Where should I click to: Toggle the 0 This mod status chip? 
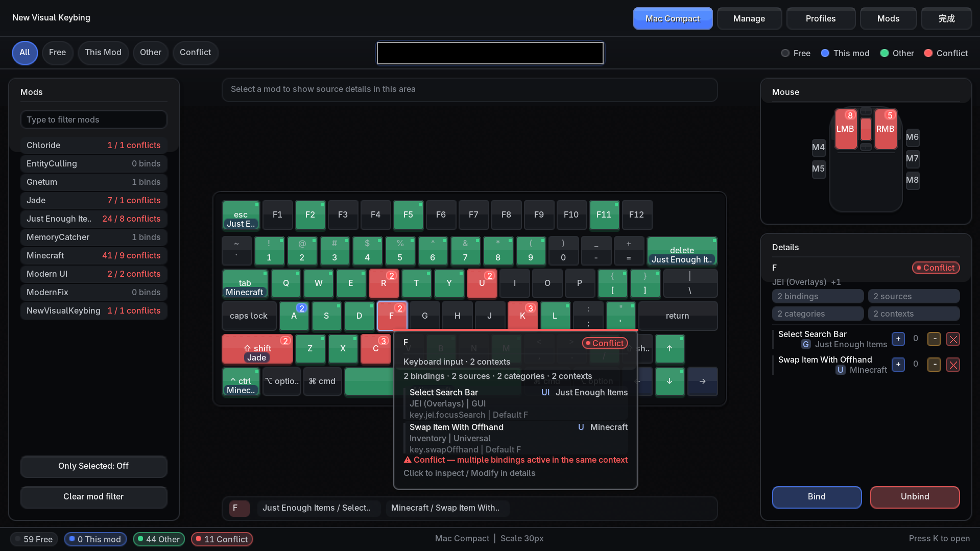click(95, 539)
